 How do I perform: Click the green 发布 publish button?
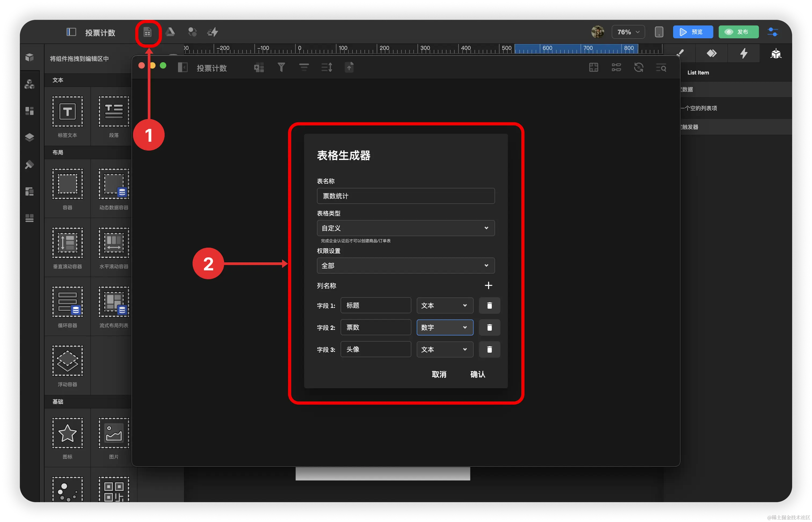pos(738,32)
